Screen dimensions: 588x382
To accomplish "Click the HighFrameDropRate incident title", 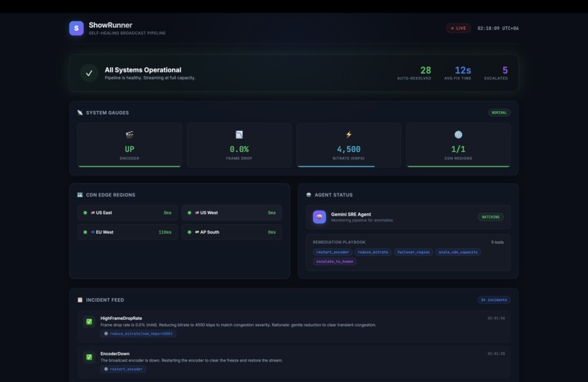I will tap(121, 318).
